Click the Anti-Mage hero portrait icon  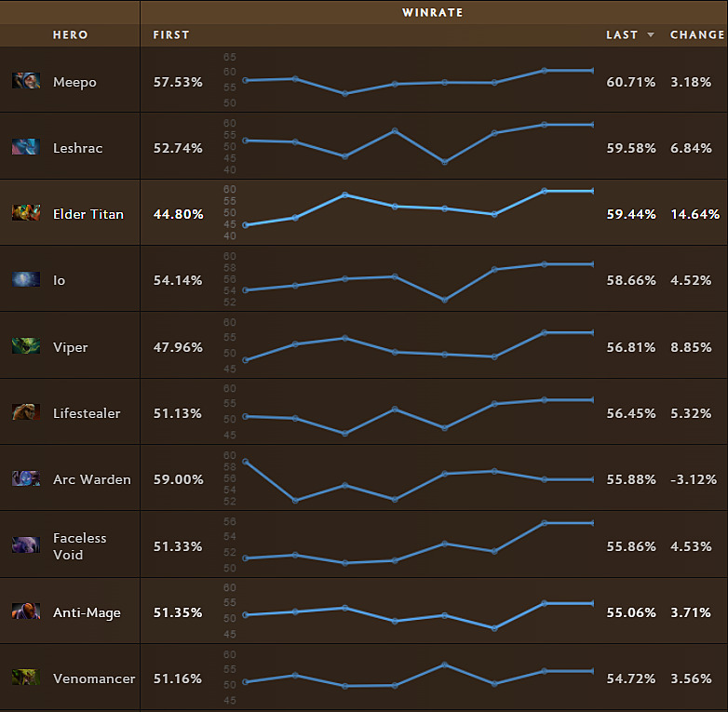[26, 611]
